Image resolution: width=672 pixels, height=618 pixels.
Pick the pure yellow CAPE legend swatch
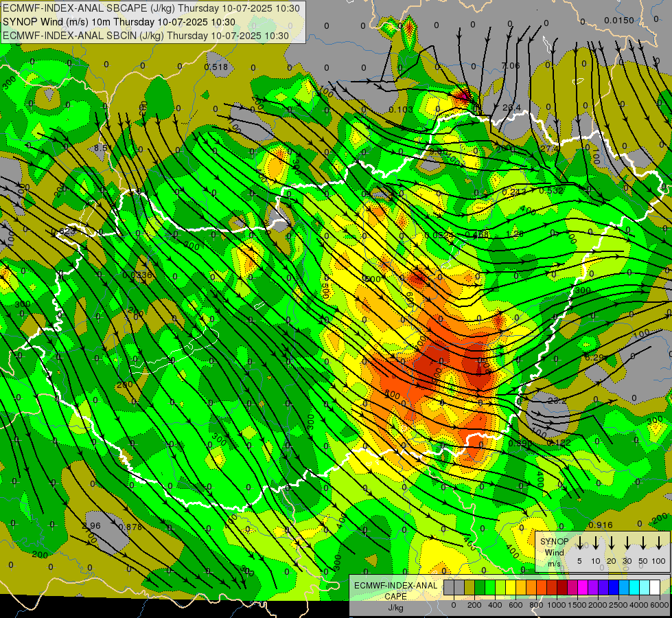511,588
